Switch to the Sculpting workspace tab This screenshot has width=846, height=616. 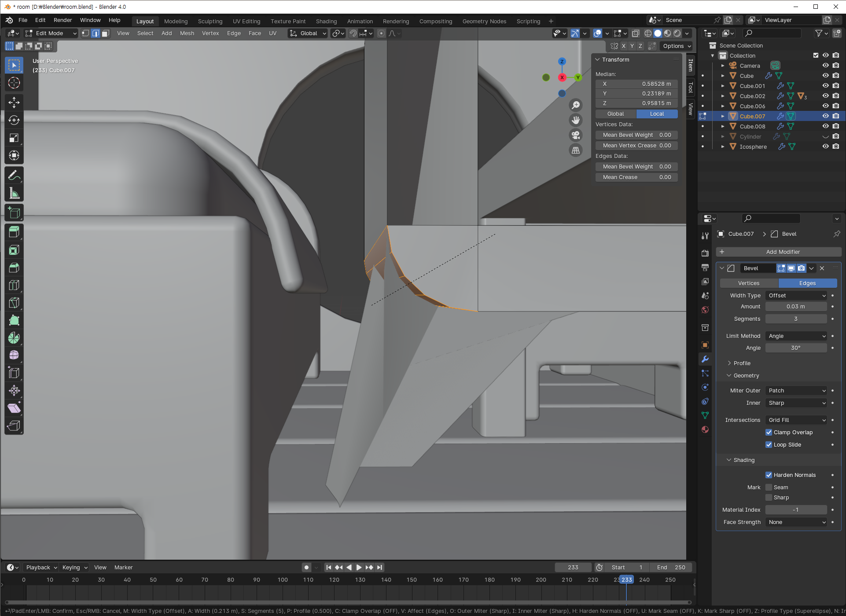click(x=210, y=21)
